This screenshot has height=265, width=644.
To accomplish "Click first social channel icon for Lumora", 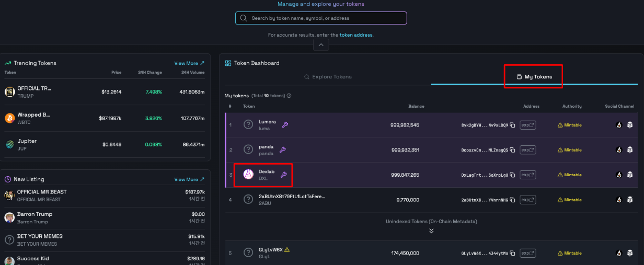I will 619,125.
